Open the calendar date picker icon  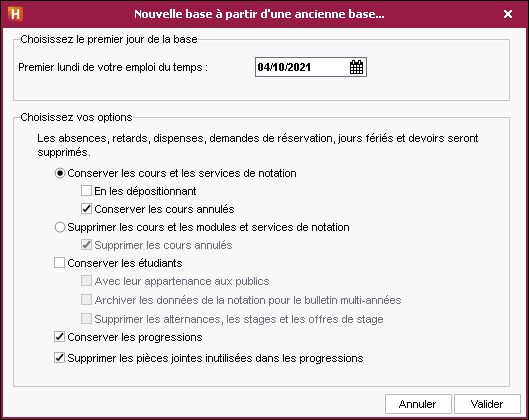[356, 67]
